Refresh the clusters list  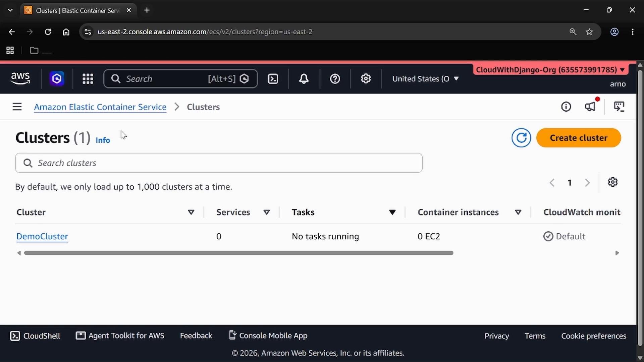521,138
